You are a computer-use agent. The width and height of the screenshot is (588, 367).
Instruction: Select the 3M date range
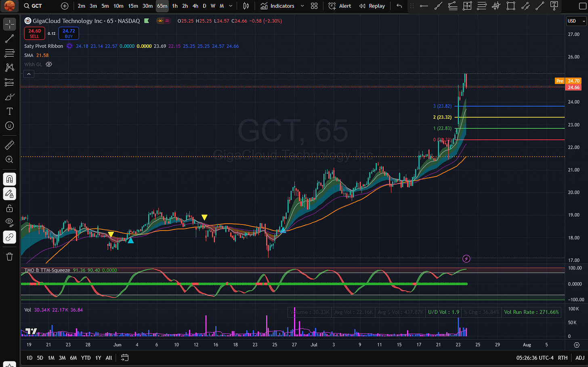click(62, 358)
